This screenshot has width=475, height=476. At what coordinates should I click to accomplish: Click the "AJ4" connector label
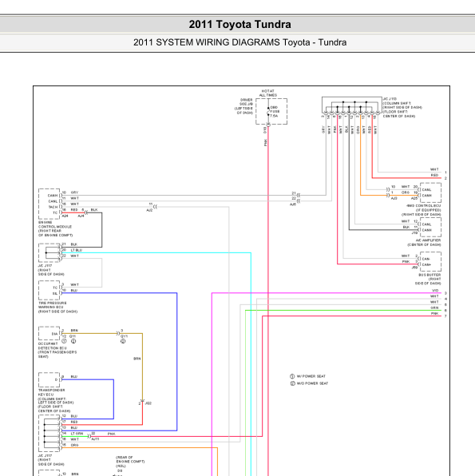81,216
